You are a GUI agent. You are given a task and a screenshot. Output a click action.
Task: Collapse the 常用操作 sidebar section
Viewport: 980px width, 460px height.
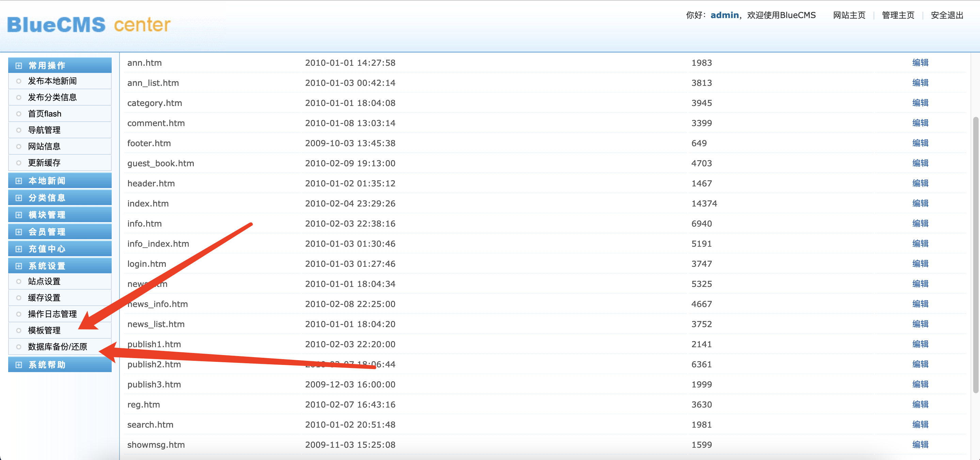pos(47,65)
